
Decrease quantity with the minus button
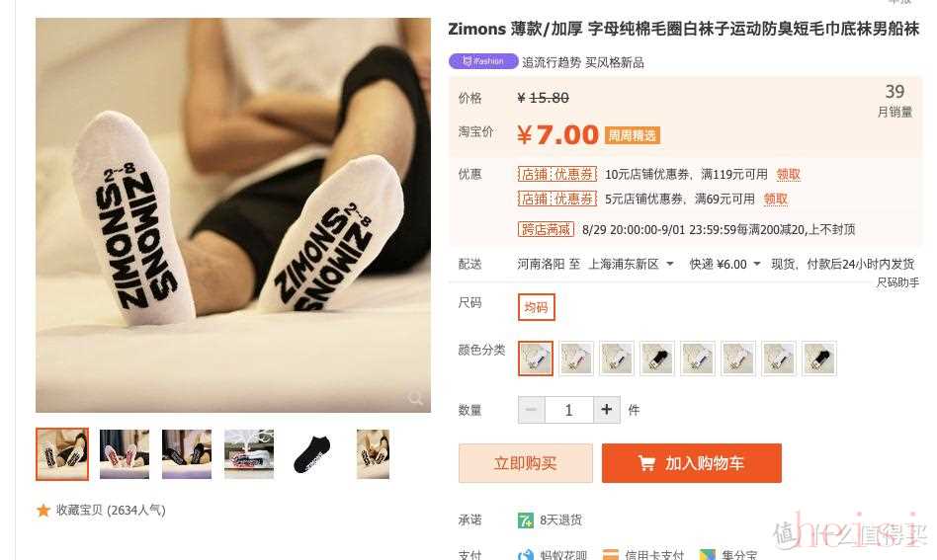531,410
